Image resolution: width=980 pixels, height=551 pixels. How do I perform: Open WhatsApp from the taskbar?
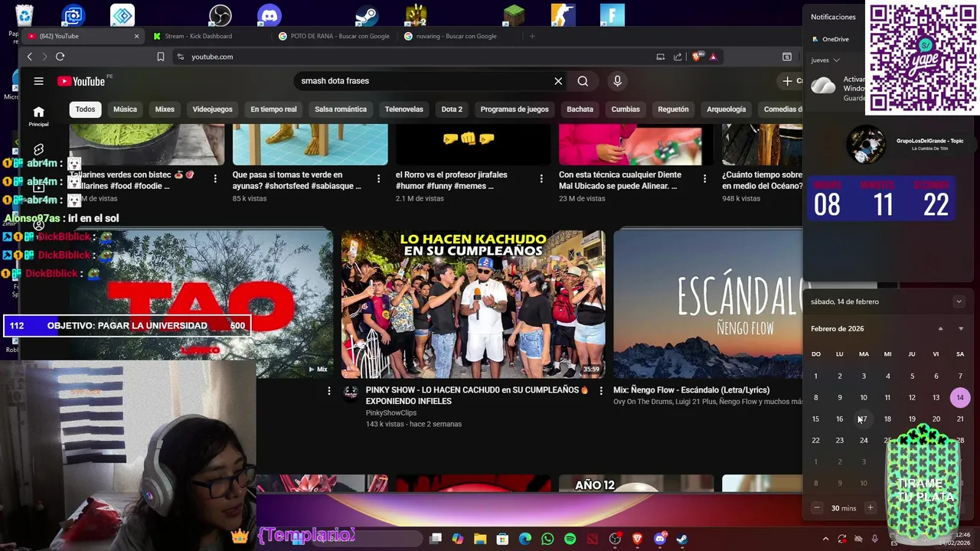click(547, 539)
